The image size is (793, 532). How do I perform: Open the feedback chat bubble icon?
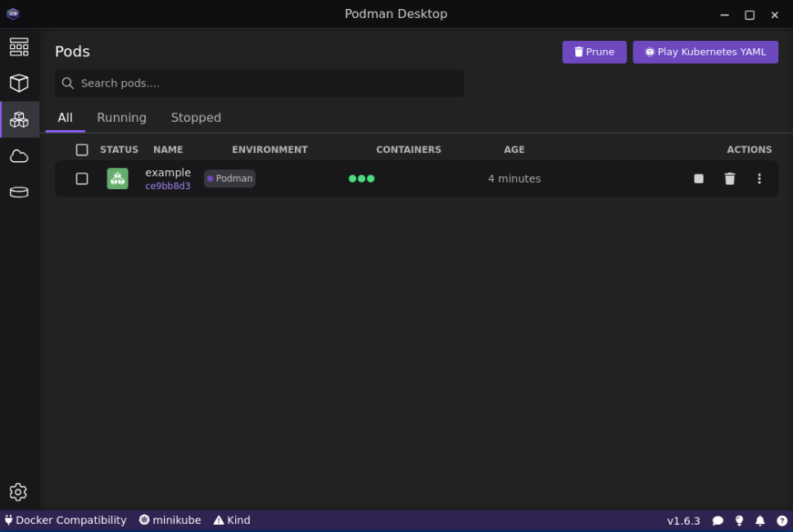point(717,521)
